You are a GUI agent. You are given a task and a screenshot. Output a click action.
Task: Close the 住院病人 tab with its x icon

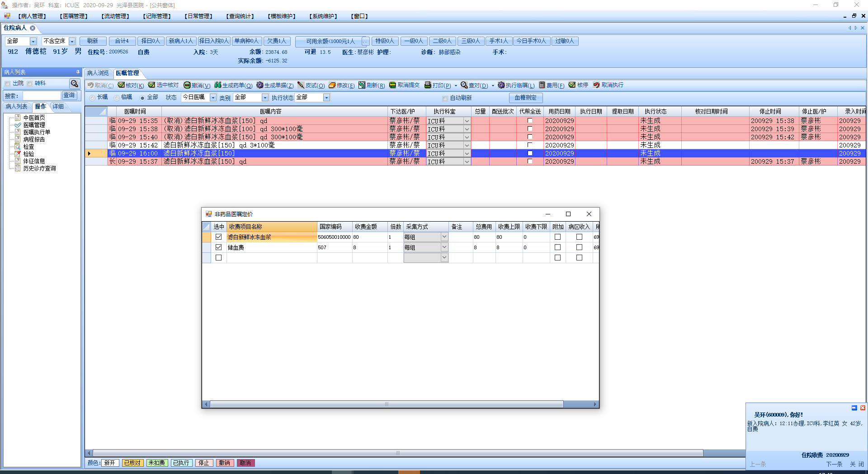[x=33, y=28]
